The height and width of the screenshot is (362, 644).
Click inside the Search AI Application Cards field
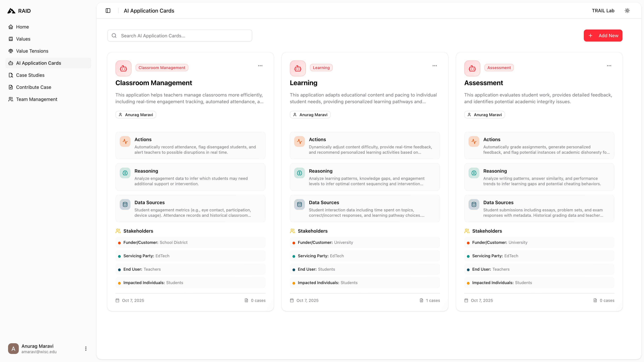[x=179, y=36]
